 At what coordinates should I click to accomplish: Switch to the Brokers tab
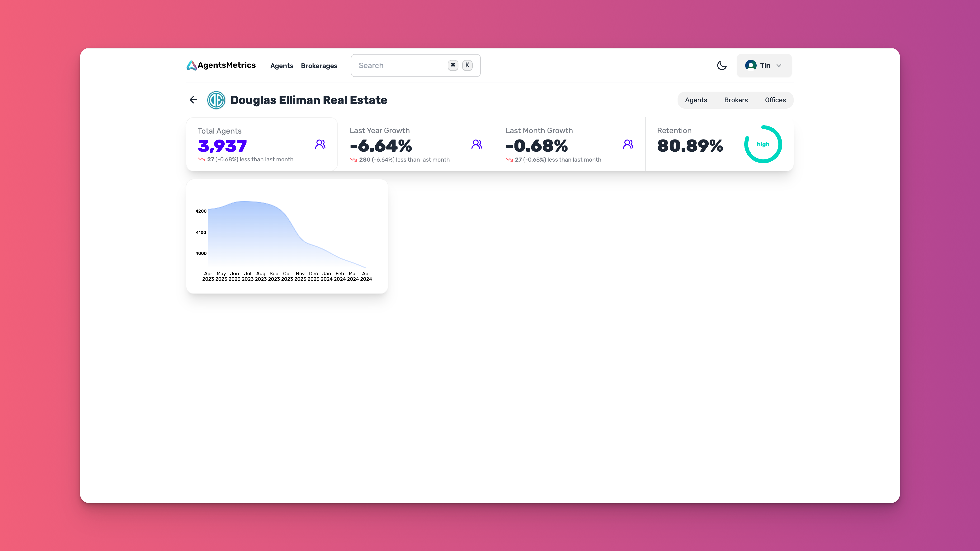[x=736, y=100]
